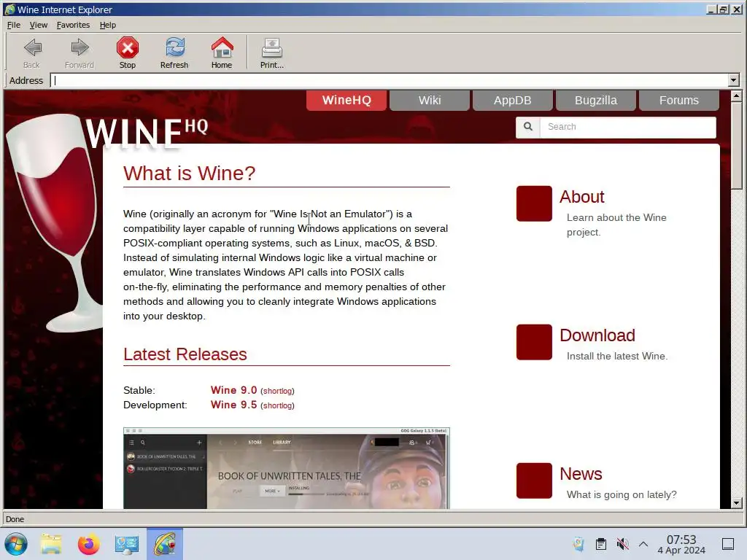The image size is (747, 560).
Task: Go to the Home page icon
Action: [x=222, y=47]
